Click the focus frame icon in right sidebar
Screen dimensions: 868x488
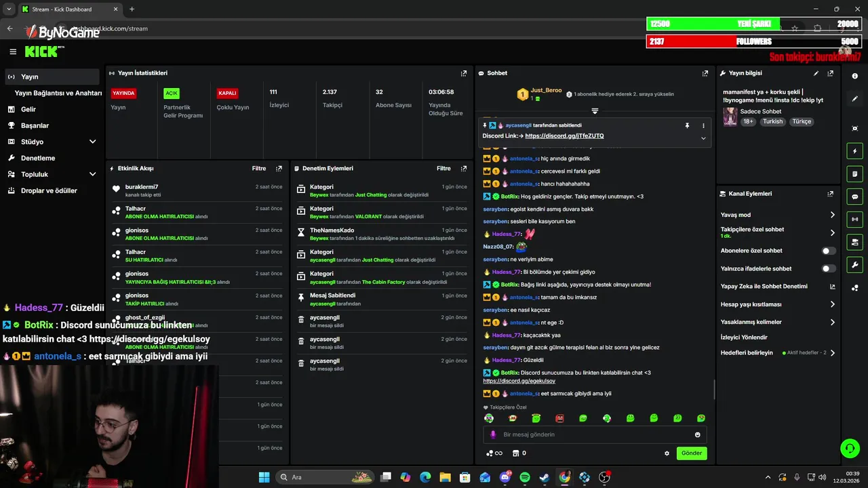(x=855, y=128)
